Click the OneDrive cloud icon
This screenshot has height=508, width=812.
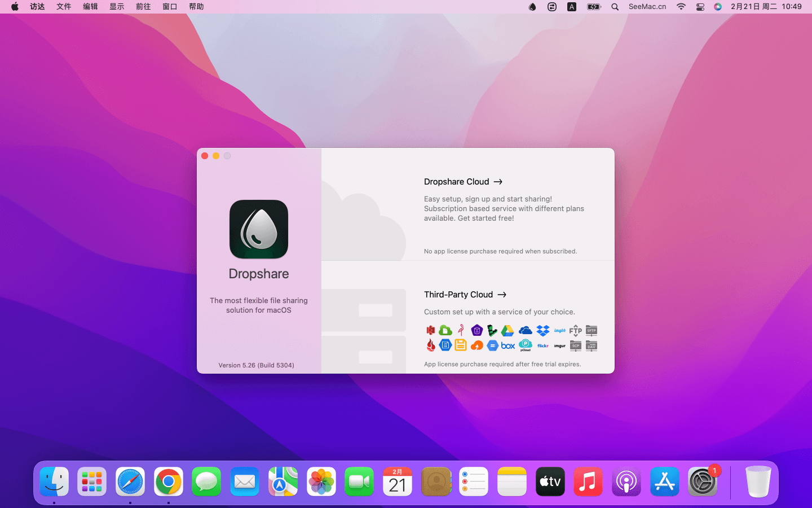(x=525, y=331)
